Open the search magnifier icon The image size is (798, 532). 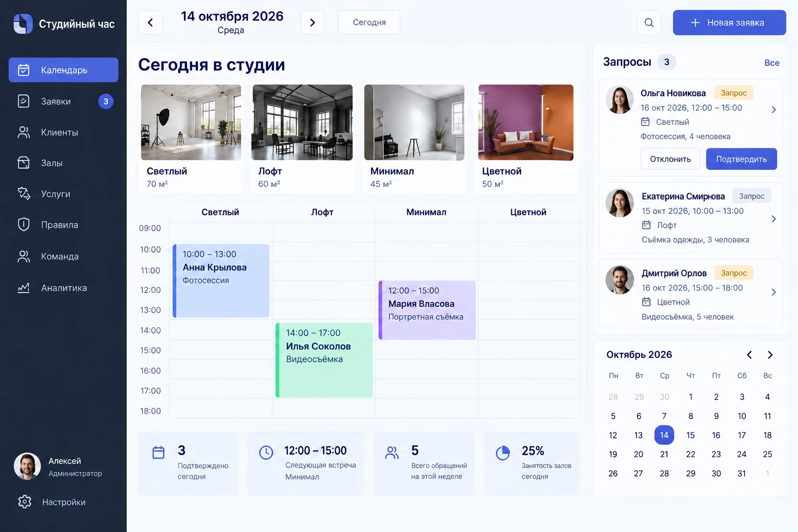point(649,22)
